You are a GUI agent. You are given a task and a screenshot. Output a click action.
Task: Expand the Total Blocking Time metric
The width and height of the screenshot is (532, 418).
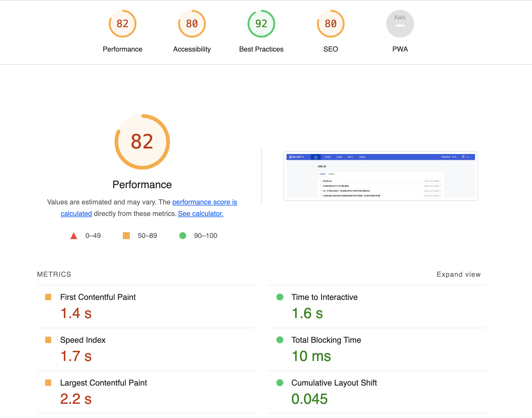point(326,340)
